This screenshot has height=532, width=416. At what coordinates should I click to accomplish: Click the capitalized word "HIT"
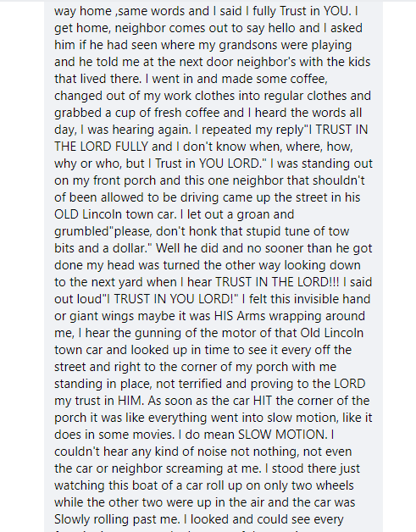263,402
